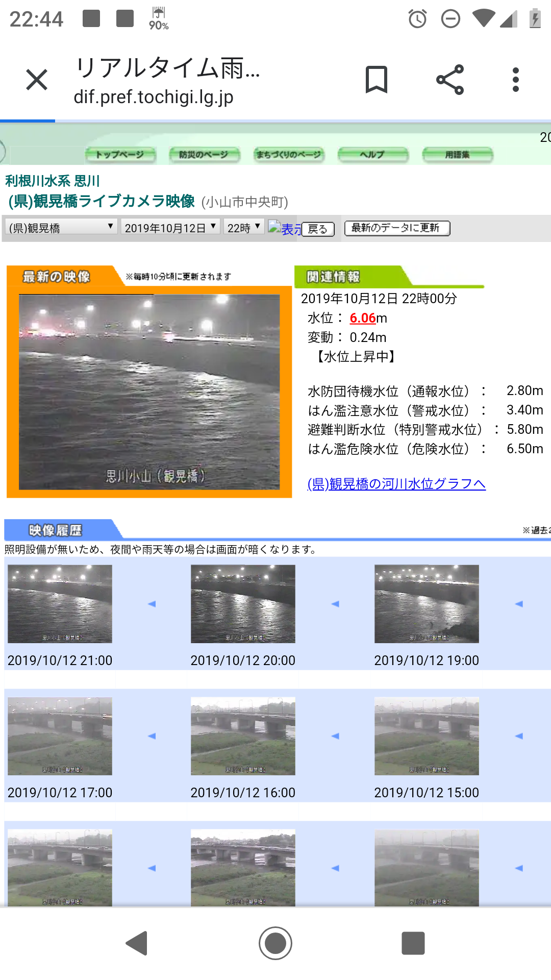Screen dimensions: 551x980
Task: Open the (県)観晃橋 station dropdown
Action: (61, 228)
